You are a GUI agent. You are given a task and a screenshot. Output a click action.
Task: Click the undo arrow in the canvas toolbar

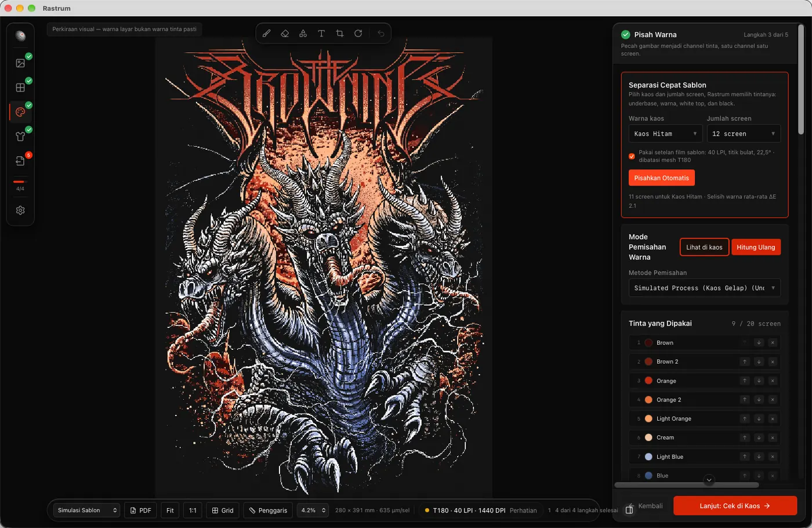pos(381,34)
